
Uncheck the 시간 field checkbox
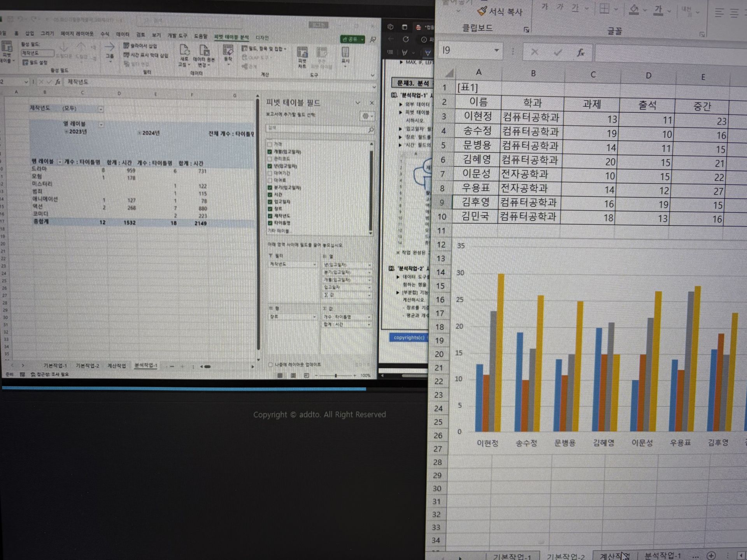tap(270, 194)
